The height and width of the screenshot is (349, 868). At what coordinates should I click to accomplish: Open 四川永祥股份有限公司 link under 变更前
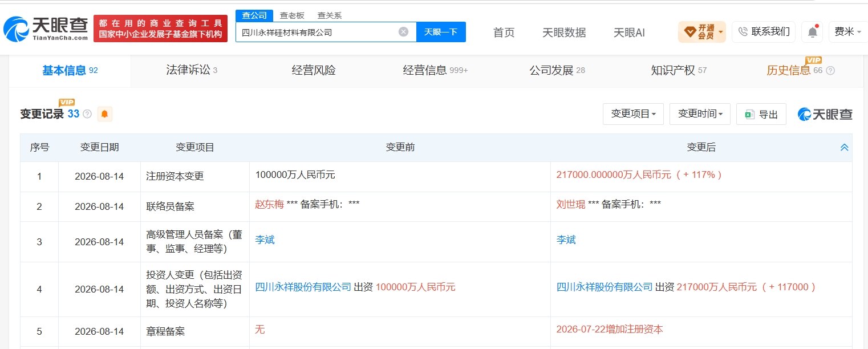tap(303, 287)
